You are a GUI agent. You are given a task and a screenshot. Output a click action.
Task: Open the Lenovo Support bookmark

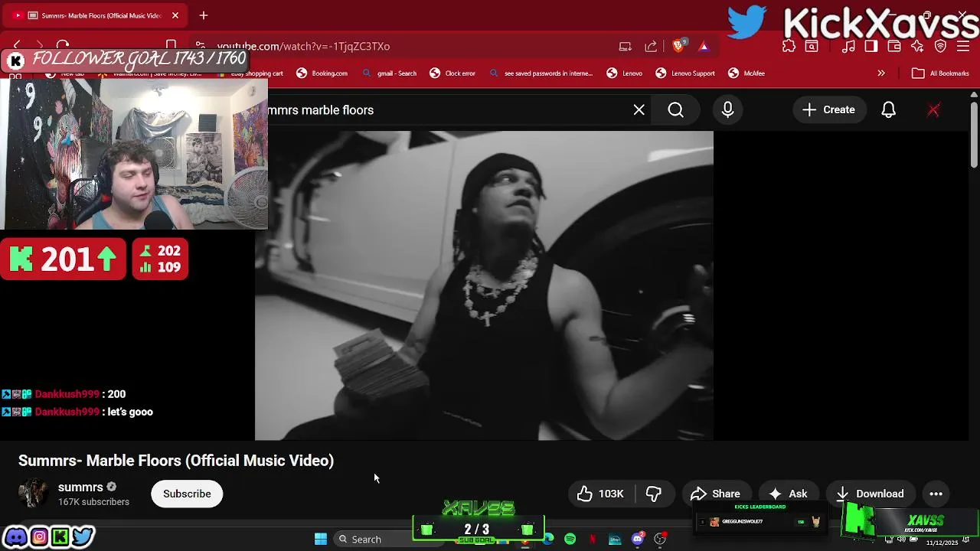pyautogui.click(x=685, y=73)
